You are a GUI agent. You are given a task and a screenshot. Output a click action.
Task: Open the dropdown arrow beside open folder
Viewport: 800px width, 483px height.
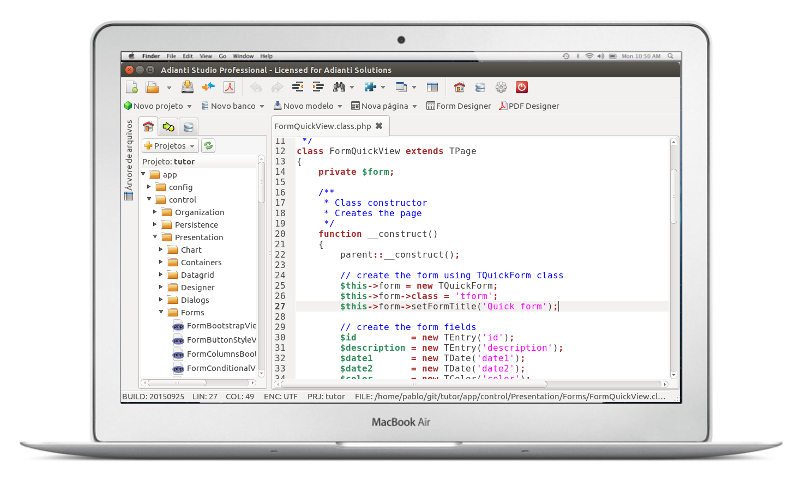tap(169, 88)
